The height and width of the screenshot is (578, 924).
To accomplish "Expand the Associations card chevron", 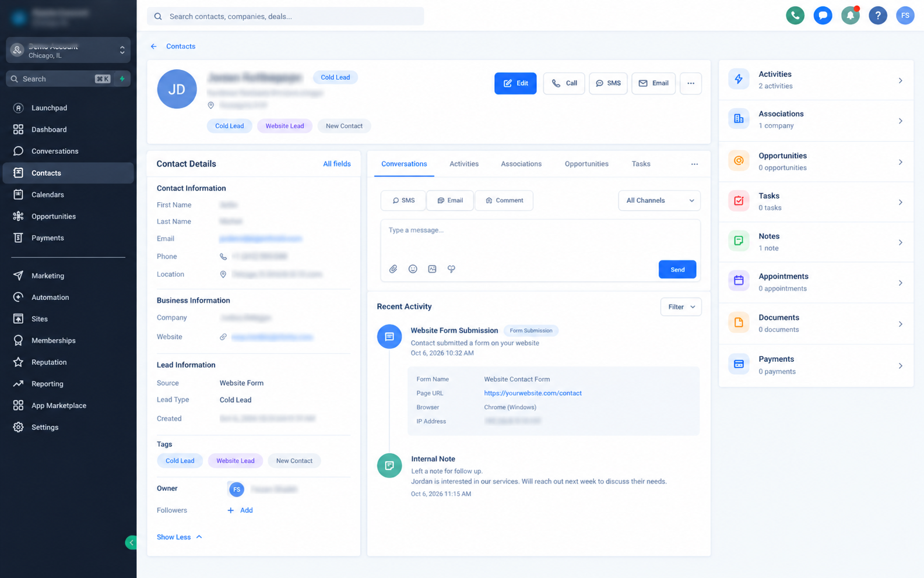I will (901, 121).
